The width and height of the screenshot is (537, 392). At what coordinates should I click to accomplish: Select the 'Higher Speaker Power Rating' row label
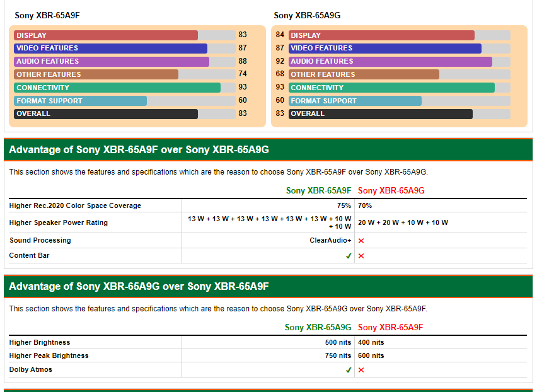click(59, 222)
